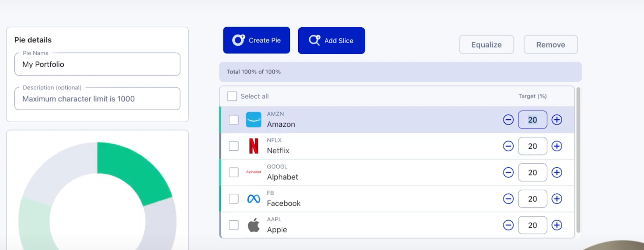
Task: Check the Alphabet row checkbox
Action: 233,172
